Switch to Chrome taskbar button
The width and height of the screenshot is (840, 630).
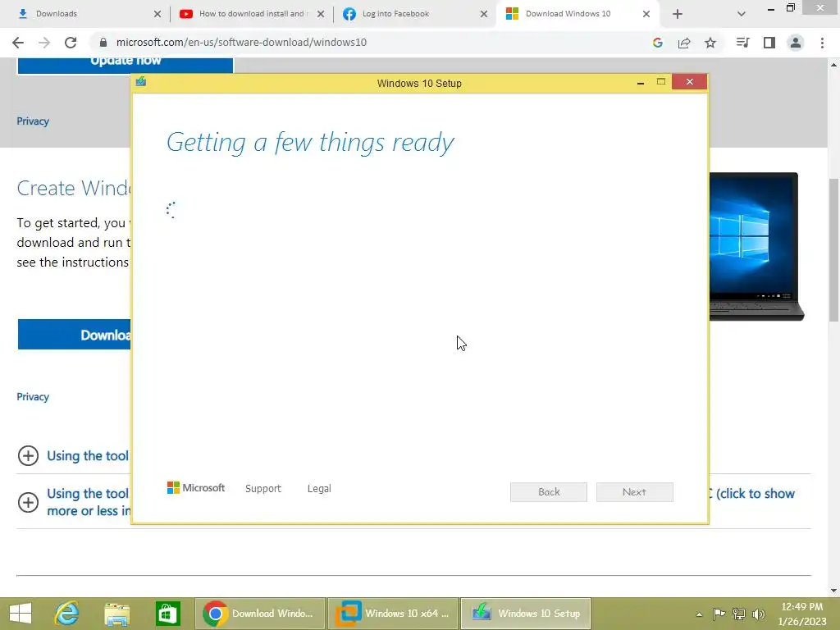(260, 614)
